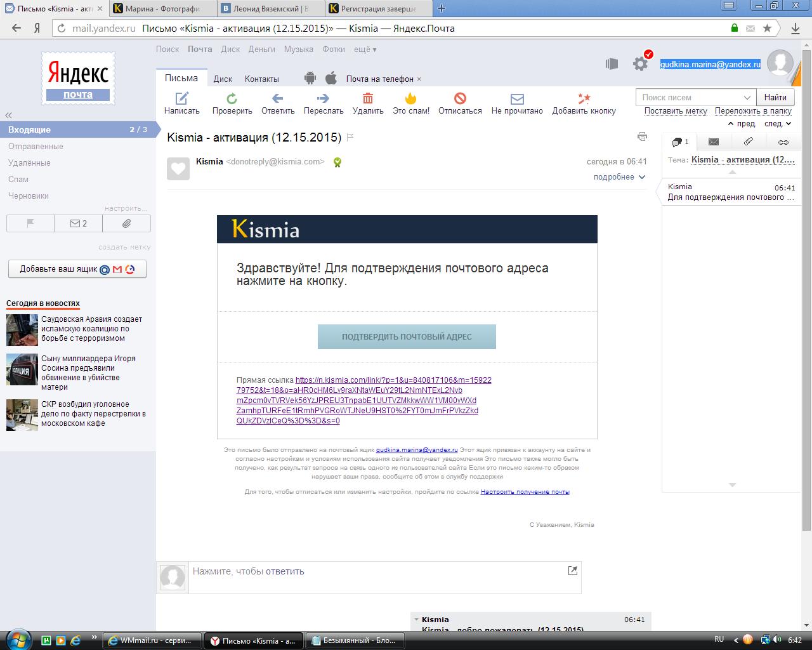Open the Черновики folder

29,196
